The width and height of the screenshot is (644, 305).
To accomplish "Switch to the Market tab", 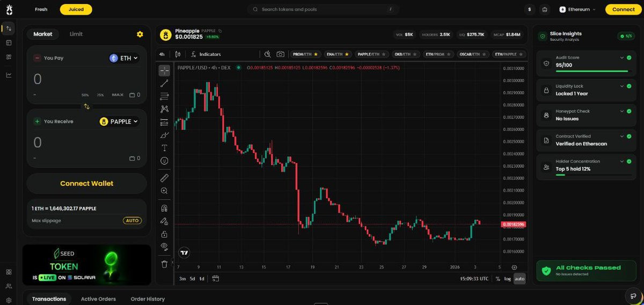I will click(x=43, y=34).
